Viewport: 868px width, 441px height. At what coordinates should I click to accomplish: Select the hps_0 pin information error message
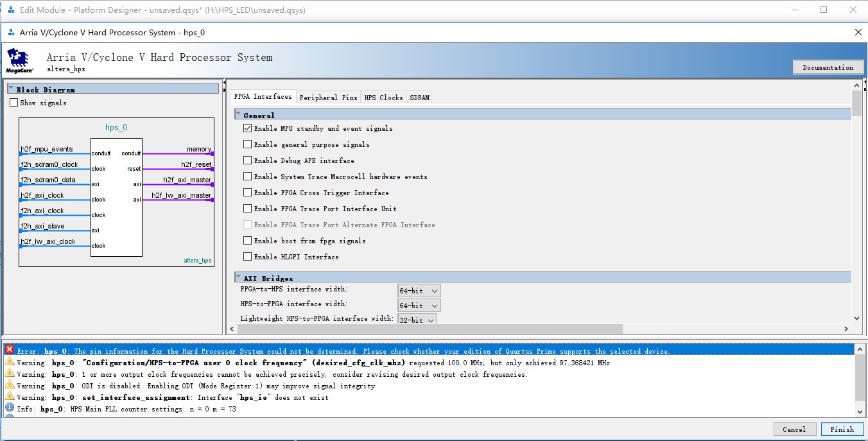[x=429, y=350]
